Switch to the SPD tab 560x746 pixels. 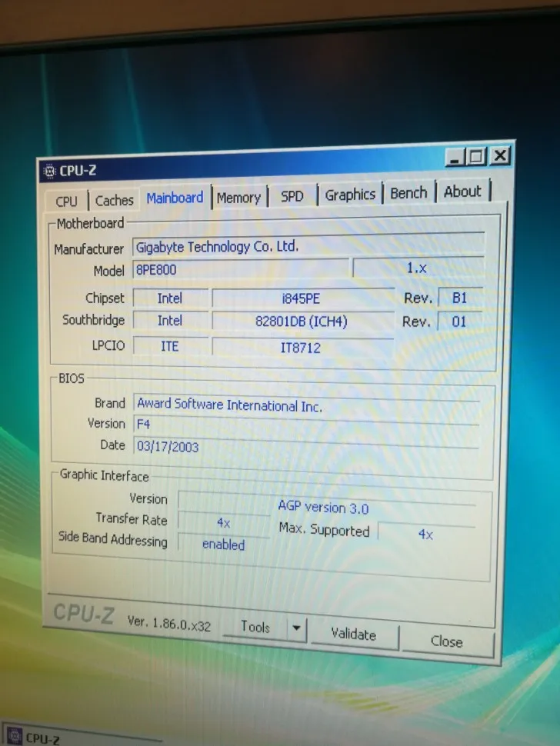tap(292, 195)
